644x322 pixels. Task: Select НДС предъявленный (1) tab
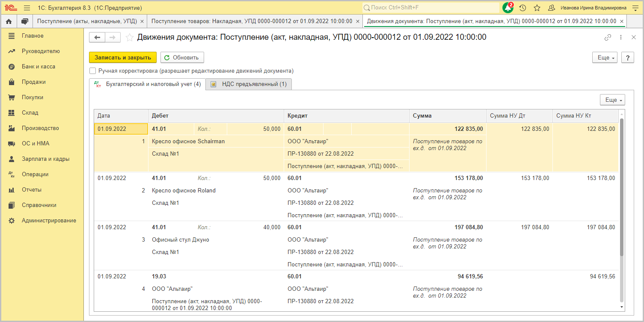click(x=249, y=85)
